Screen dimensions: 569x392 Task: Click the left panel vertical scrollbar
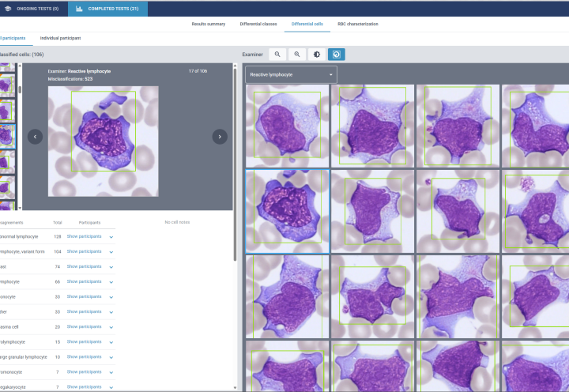click(236, 164)
